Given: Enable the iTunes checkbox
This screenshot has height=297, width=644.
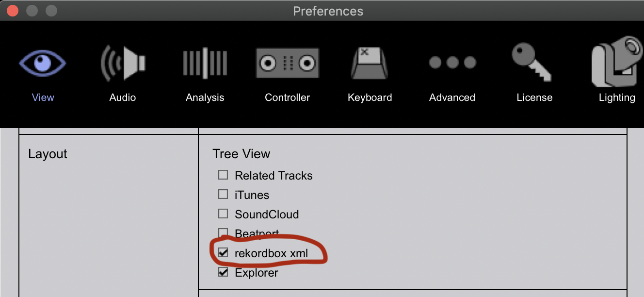Looking at the screenshot, I should point(223,194).
